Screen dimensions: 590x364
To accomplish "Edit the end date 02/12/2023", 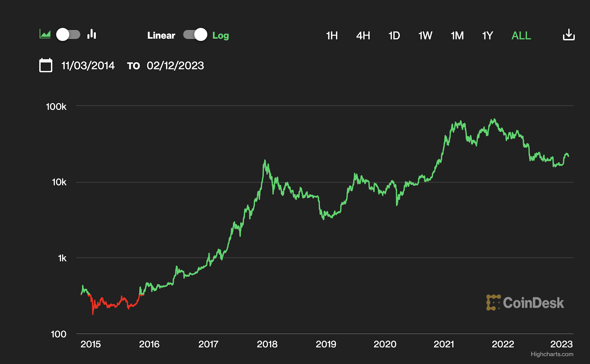I will [175, 66].
